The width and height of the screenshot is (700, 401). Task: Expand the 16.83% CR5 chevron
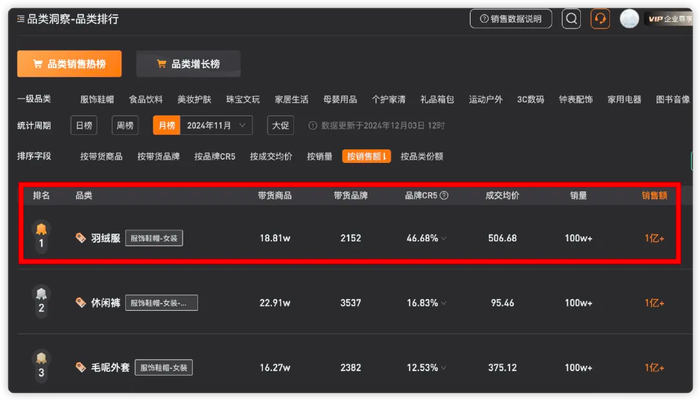[444, 303]
